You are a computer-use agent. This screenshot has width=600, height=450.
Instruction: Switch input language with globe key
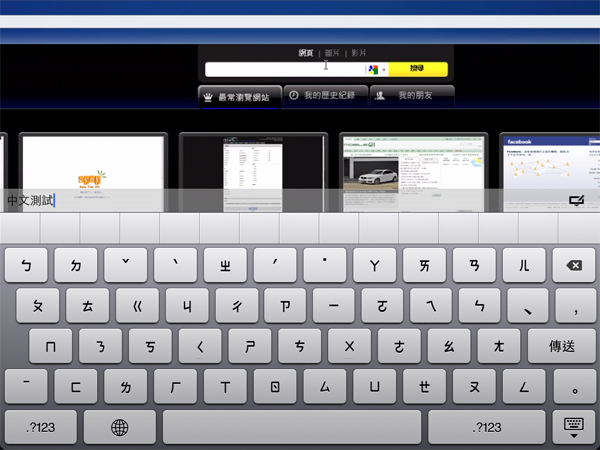[120, 427]
